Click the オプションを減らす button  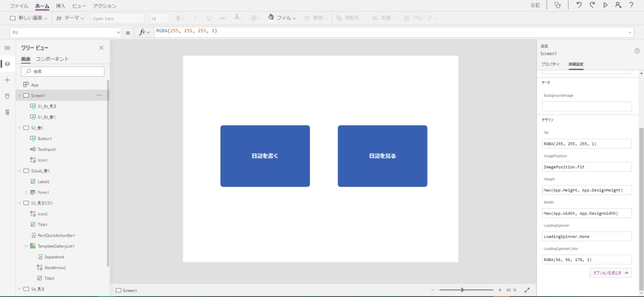(610, 273)
